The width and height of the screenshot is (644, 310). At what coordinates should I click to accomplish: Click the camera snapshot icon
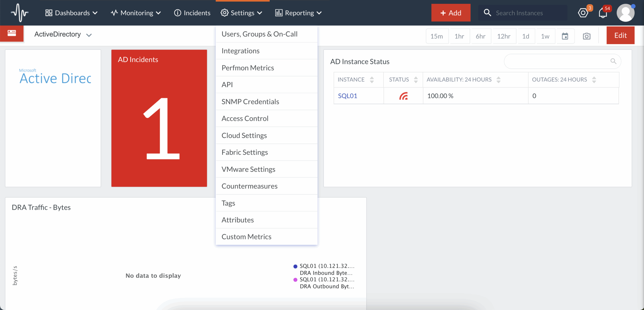(x=586, y=36)
